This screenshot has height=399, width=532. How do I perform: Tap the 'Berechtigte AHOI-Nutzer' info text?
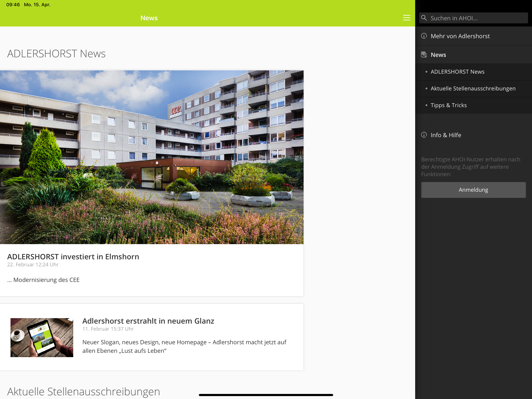pyautogui.click(x=471, y=167)
